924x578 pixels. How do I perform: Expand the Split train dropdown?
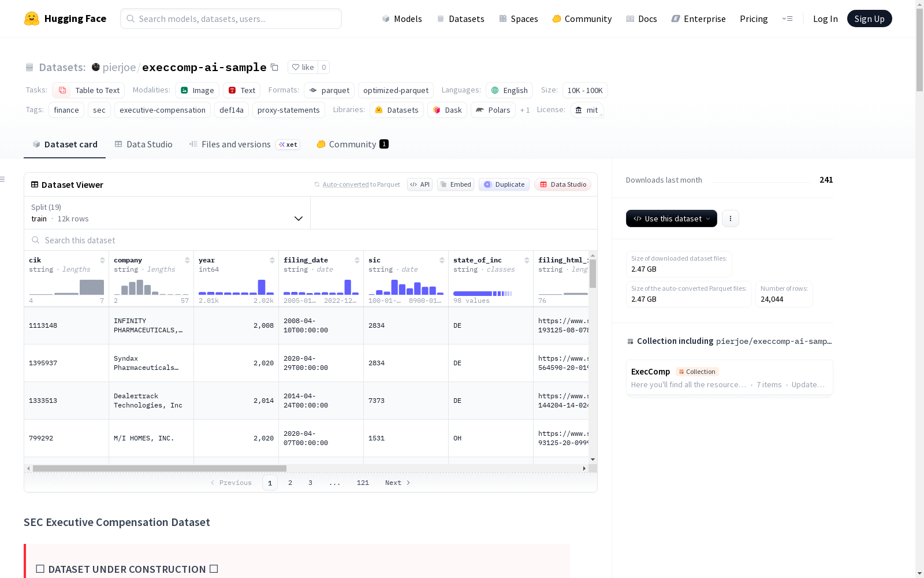[167, 213]
